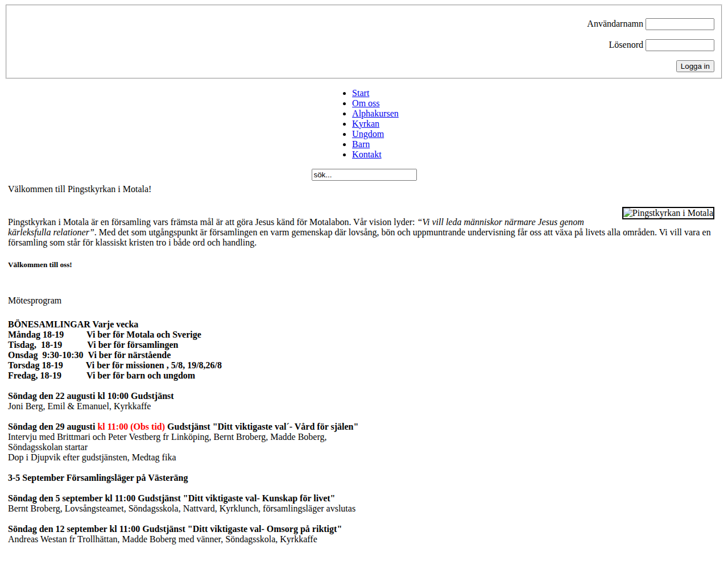The image size is (728, 582).
Task: Click the Välkommen till oss! text
Action: coord(40,265)
